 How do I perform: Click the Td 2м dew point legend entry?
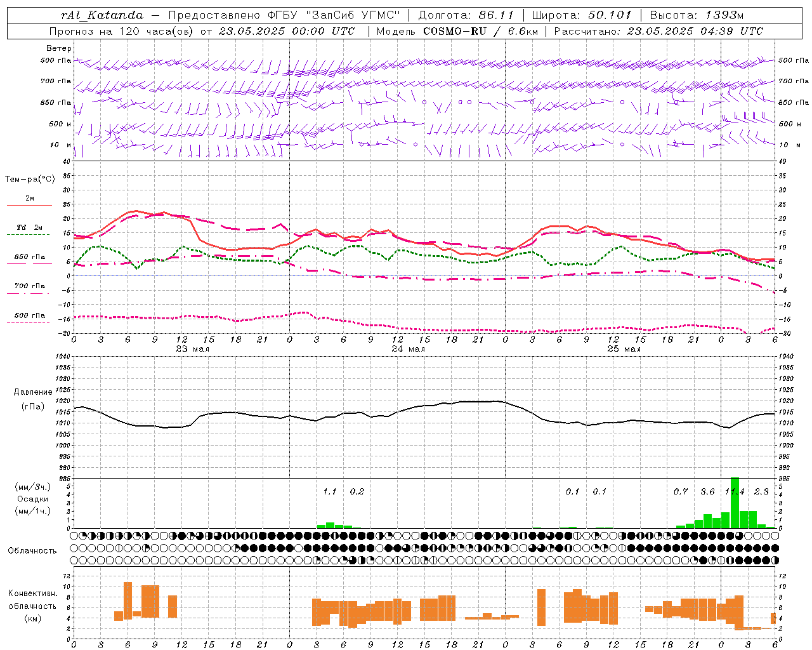click(30, 227)
